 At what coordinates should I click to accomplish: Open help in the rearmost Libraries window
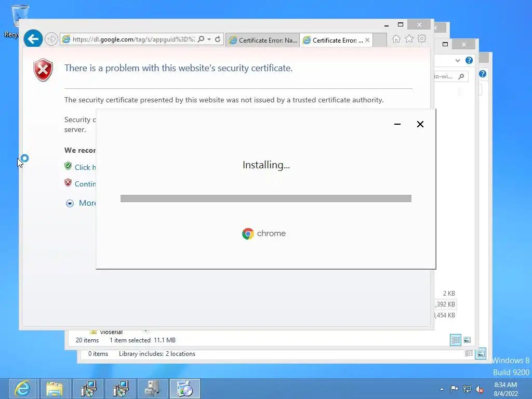483,74
